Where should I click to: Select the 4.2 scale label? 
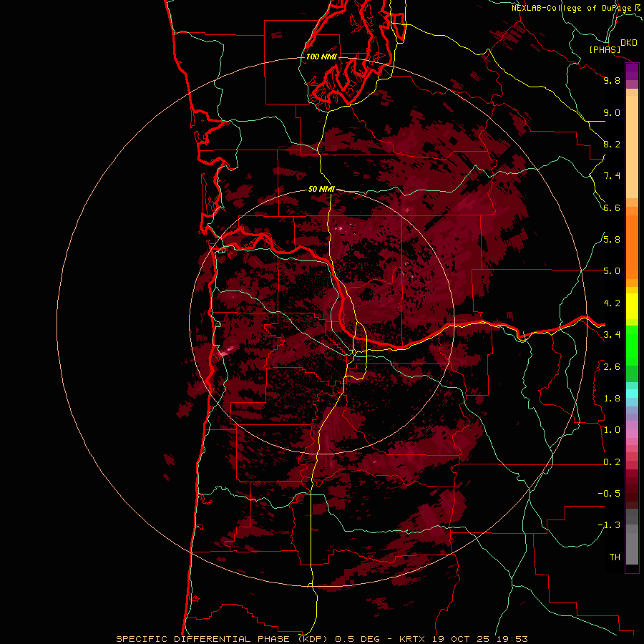612,303
